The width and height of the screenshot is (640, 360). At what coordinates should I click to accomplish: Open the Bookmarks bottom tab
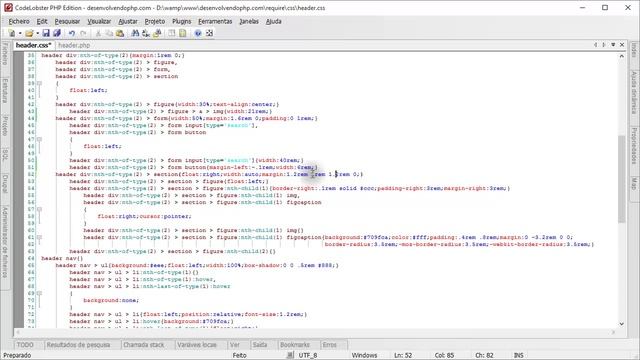click(295, 345)
